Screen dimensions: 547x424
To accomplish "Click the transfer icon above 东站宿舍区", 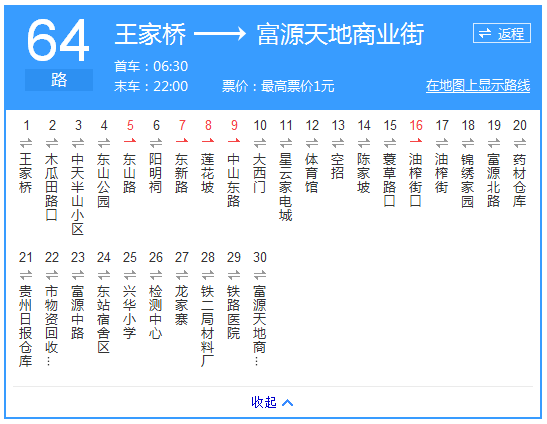I will point(104,275).
